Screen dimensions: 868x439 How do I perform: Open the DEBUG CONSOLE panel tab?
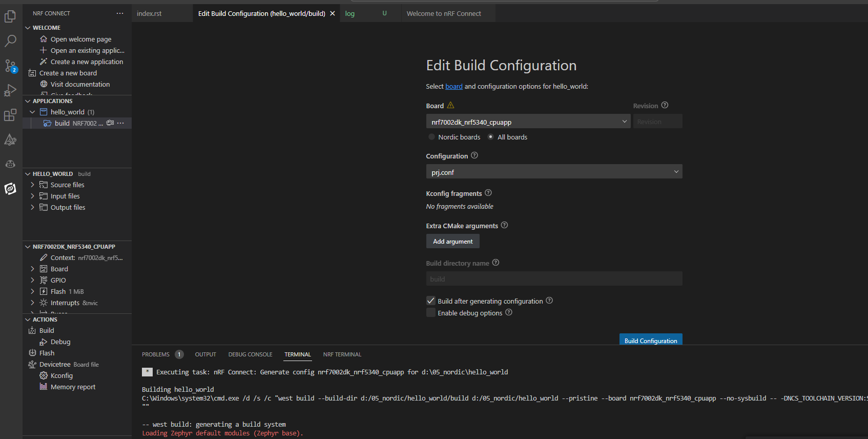coord(250,354)
